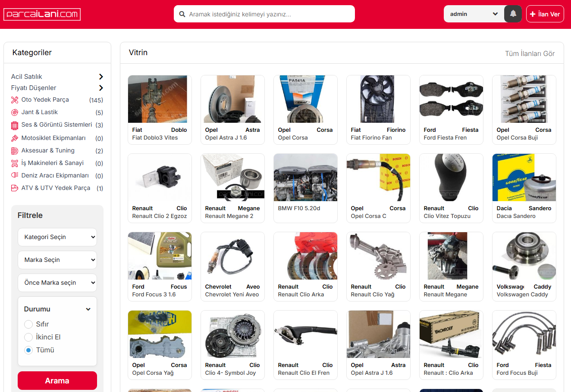Open notifications bell icon
The image size is (571, 392).
click(x=513, y=14)
